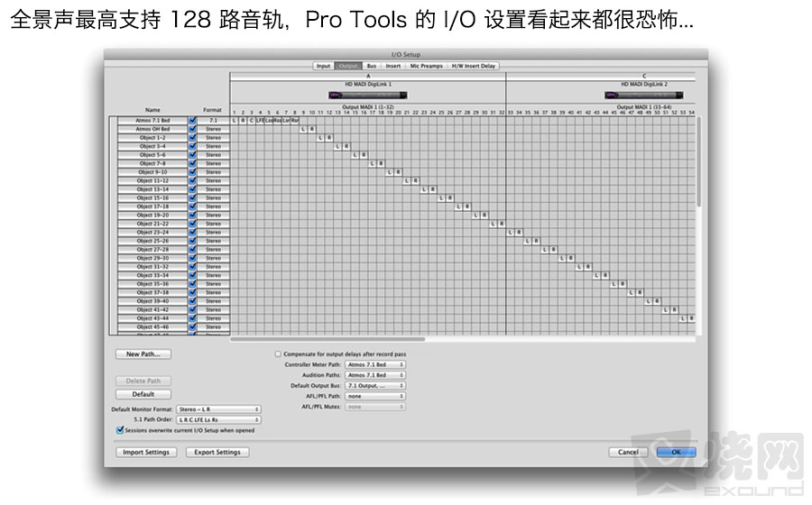Screen dimensions: 812x505
Task: Click the LFE channel cell in Atmos 7.1 Bed row
Action: click(260, 120)
